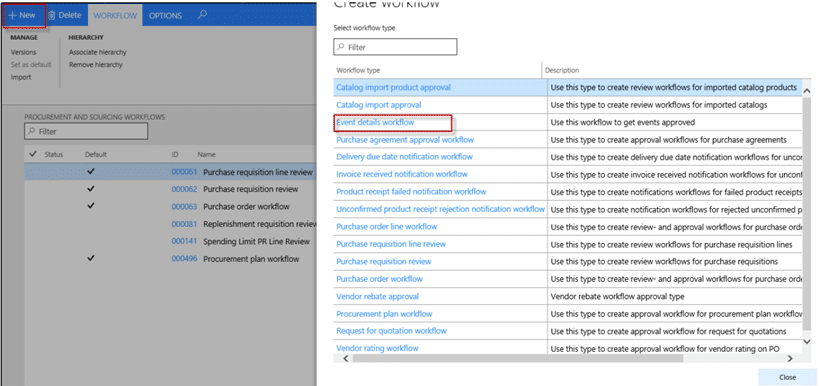819x386 pixels.
Task: Click the horizontal scroll left arrow
Action: point(345,358)
